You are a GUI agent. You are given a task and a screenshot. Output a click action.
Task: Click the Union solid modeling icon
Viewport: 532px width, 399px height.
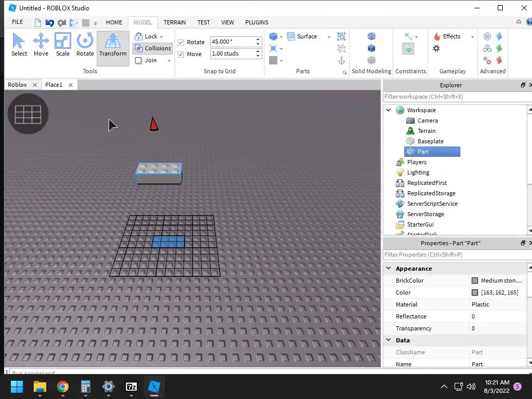coord(371,36)
